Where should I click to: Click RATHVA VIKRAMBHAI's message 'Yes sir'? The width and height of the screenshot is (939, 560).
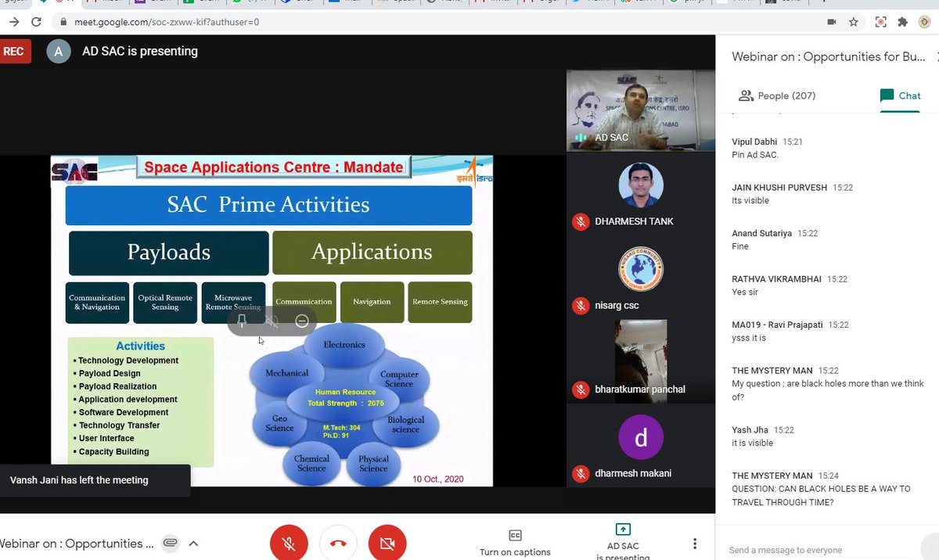tap(745, 292)
